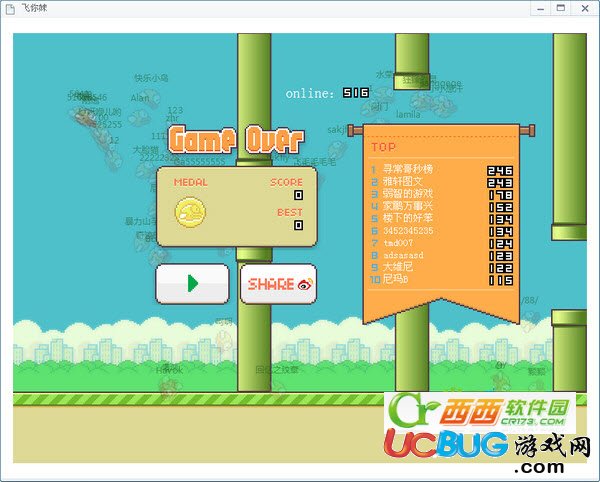Click ghost player name Havok
Viewport: 600px width, 482px height.
click(x=170, y=370)
